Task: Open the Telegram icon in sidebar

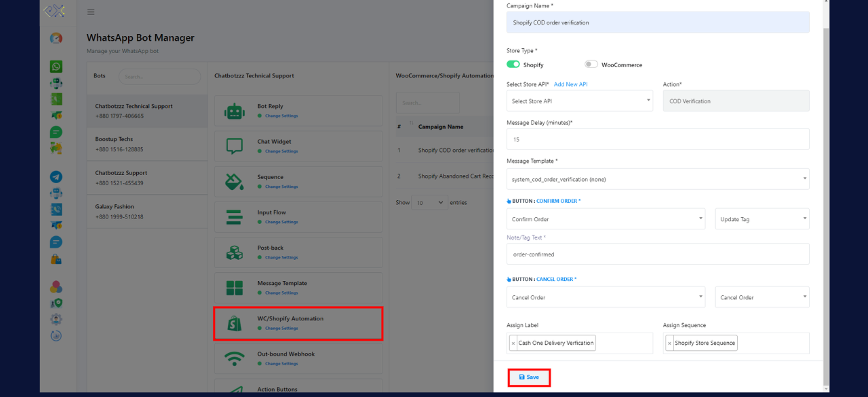Action: pos(56,177)
